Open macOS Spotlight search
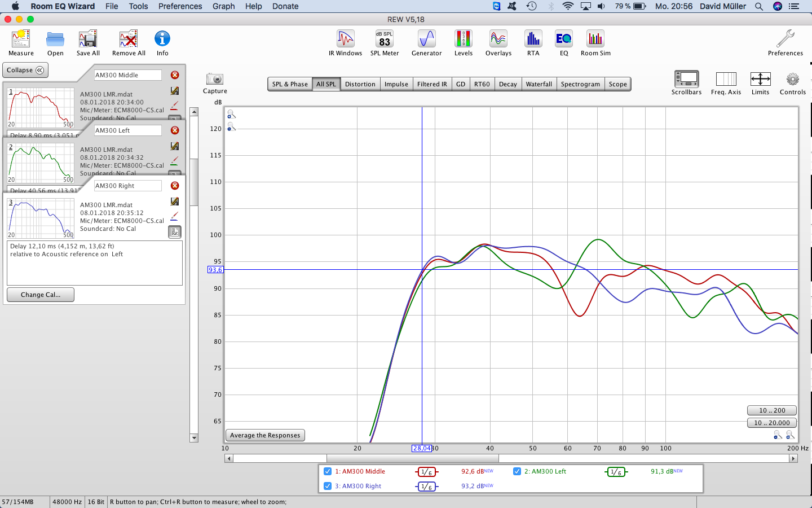The image size is (812, 508). pos(759,6)
